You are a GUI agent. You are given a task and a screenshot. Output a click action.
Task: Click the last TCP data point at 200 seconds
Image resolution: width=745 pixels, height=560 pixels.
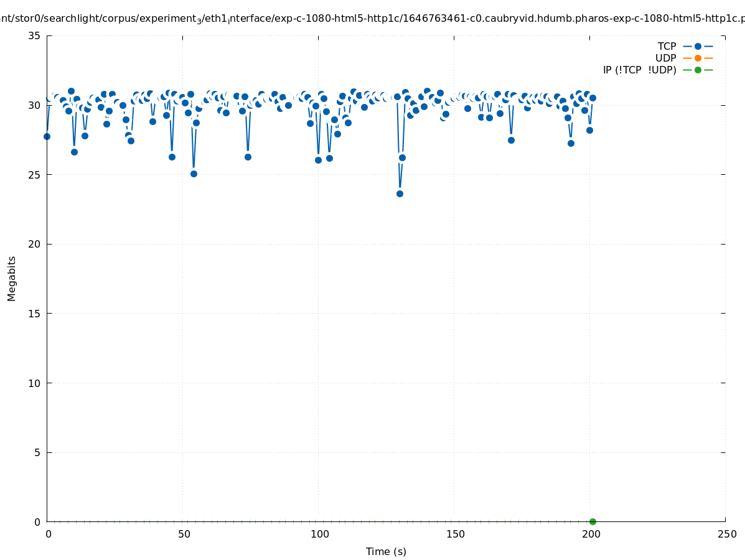pos(593,98)
